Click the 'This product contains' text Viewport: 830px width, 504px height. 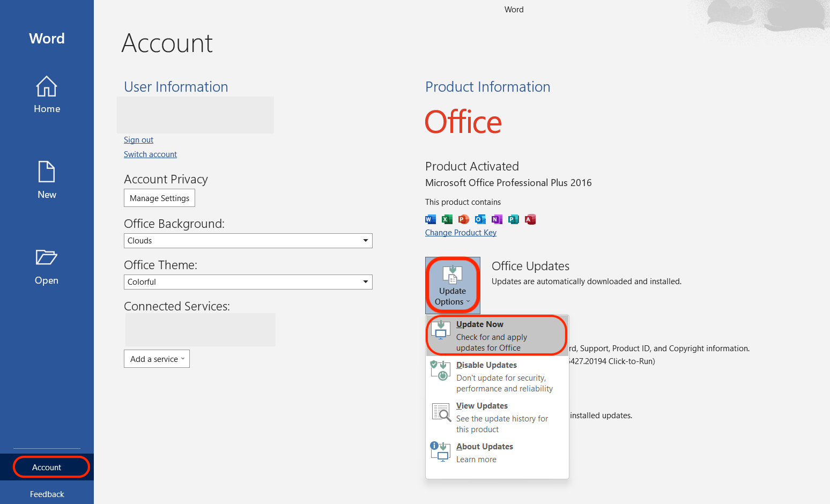pos(463,202)
